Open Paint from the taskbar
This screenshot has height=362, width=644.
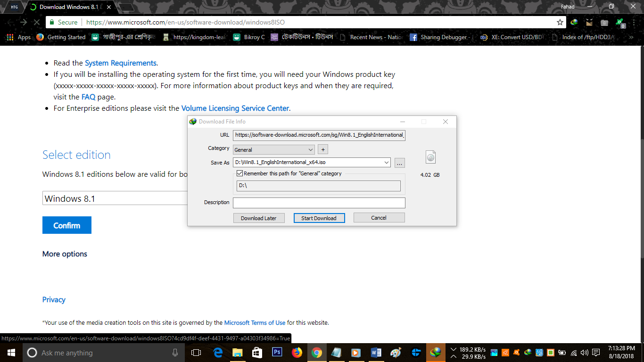(396, 353)
